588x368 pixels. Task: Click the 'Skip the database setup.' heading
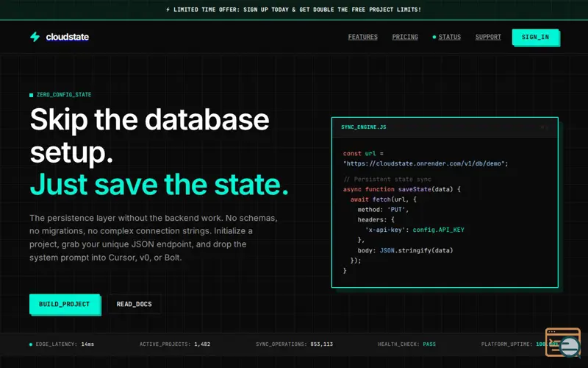(149, 136)
